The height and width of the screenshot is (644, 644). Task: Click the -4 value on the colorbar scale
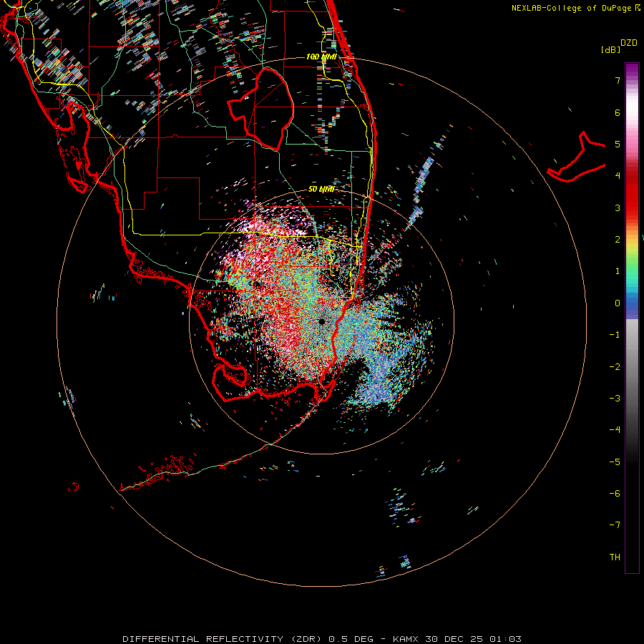(615, 430)
